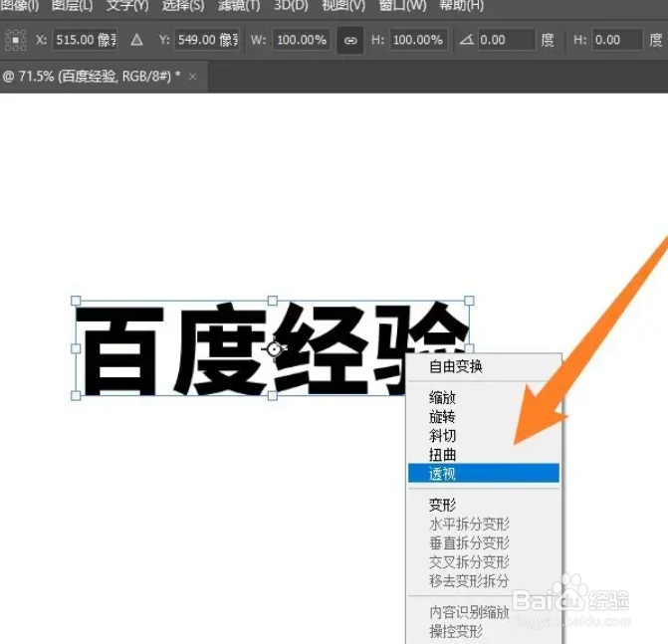Viewport: 668px width, 644px height.
Task: Open the 3D(D) menu
Action: (x=291, y=6)
